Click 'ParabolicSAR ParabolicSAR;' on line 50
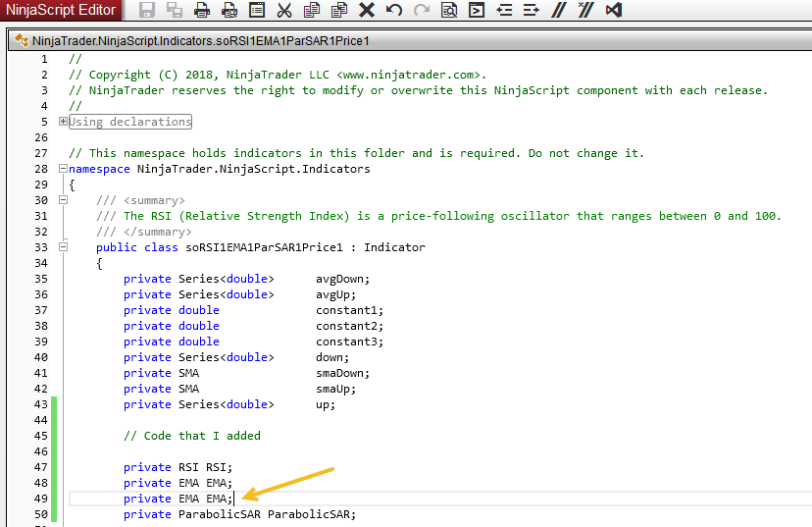 (x=267, y=514)
